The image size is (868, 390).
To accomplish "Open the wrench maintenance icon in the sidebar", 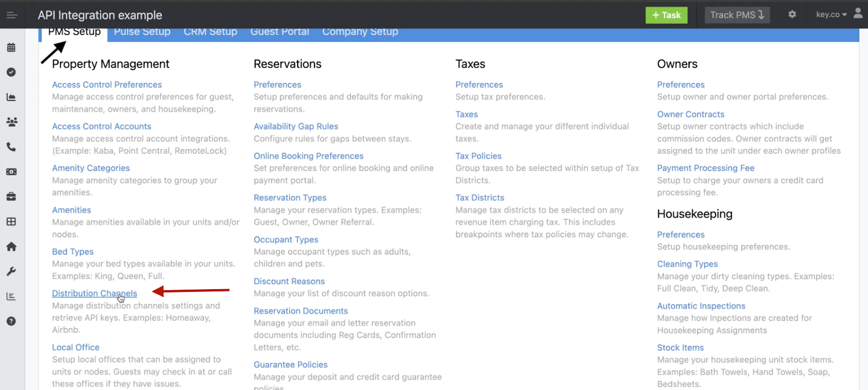I will click(11, 271).
